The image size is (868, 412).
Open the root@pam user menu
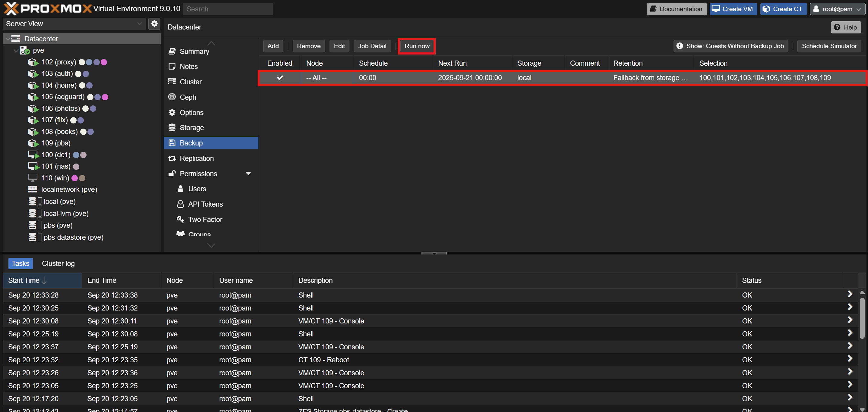[x=837, y=9]
